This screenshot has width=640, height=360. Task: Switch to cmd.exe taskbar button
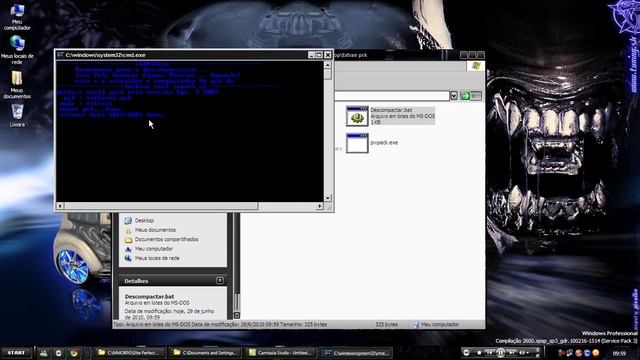(x=356, y=353)
